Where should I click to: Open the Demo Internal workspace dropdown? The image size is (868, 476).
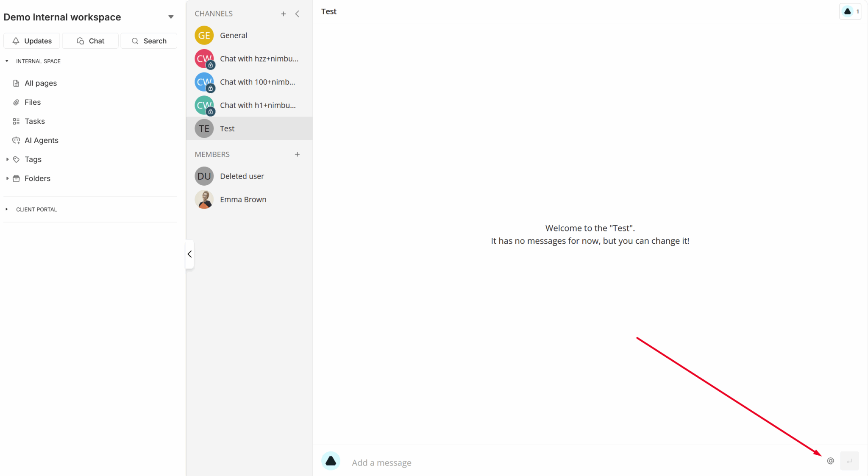click(171, 17)
